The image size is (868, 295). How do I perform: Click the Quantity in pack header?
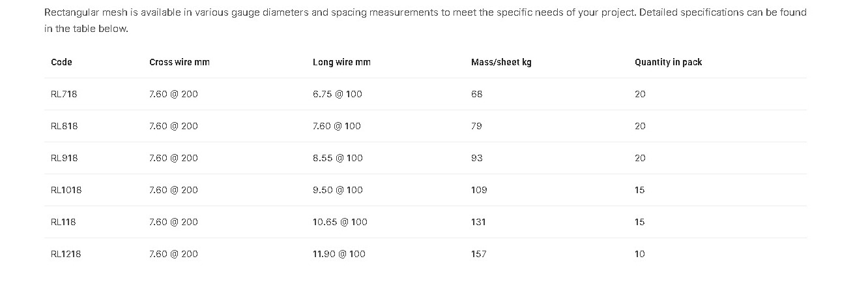click(x=668, y=62)
